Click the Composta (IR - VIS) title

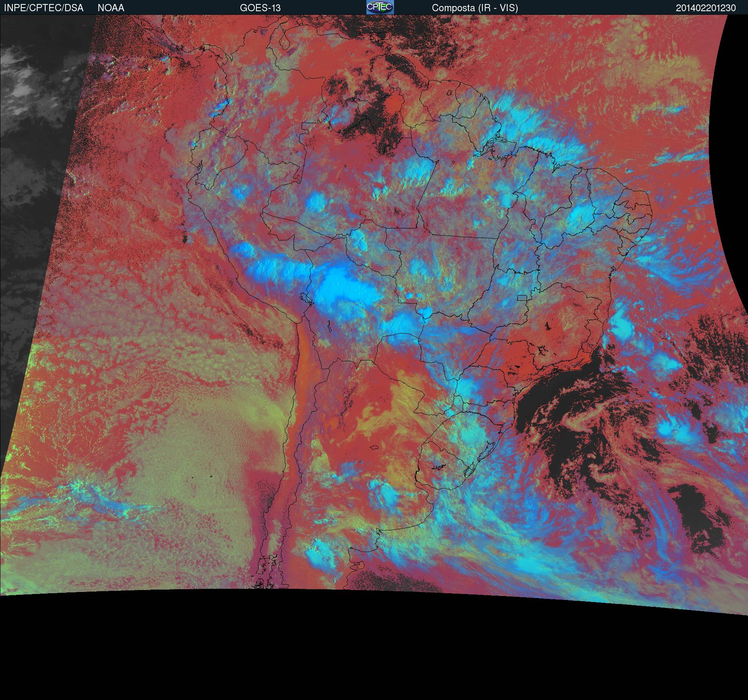[x=475, y=8]
